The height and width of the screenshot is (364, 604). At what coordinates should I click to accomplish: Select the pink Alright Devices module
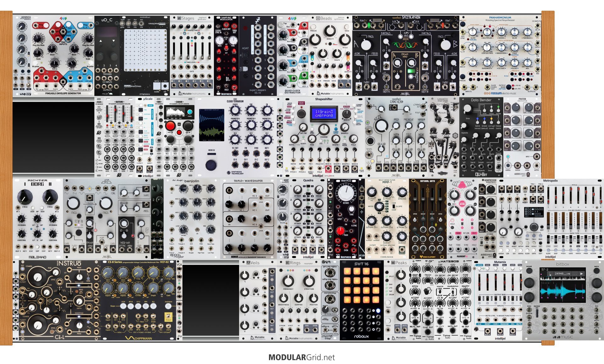[x=462, y=219]
